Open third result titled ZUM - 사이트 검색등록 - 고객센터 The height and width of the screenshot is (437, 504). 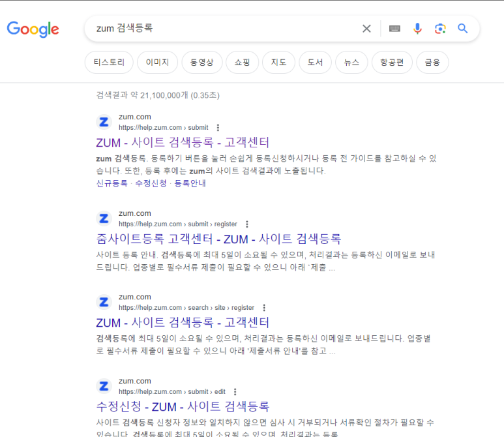pos(183,322)
